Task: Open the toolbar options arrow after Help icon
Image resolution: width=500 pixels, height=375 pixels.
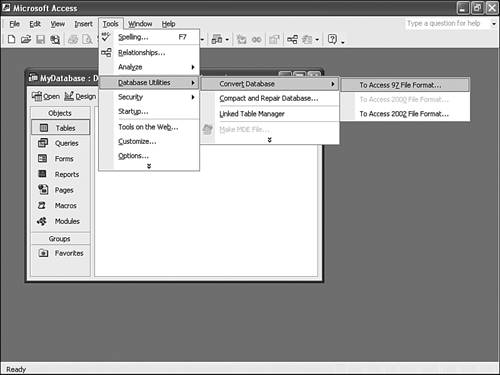Action: pyautogui.click(x=342, y=42)
